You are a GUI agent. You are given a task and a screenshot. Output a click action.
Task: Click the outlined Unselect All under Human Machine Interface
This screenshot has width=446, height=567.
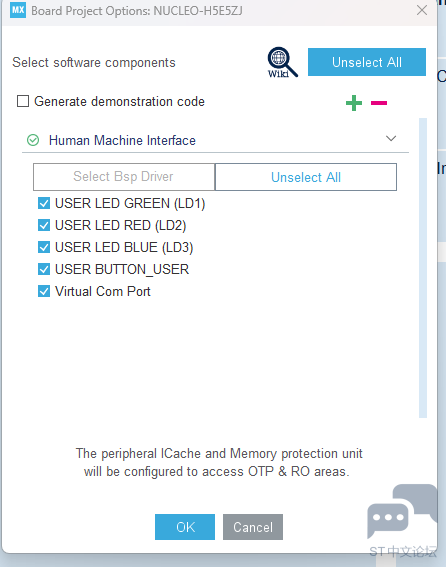tap(306, 177)
